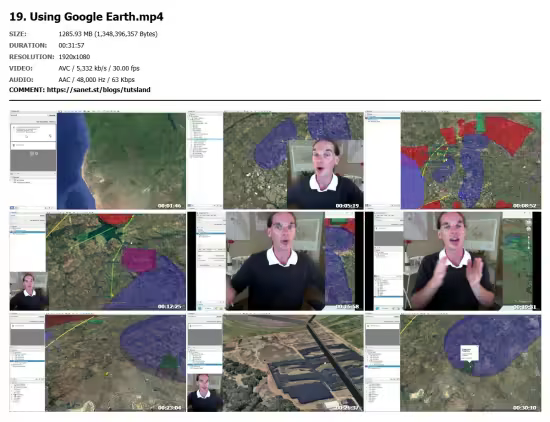Click the 'AUDIO:' label

21,80
